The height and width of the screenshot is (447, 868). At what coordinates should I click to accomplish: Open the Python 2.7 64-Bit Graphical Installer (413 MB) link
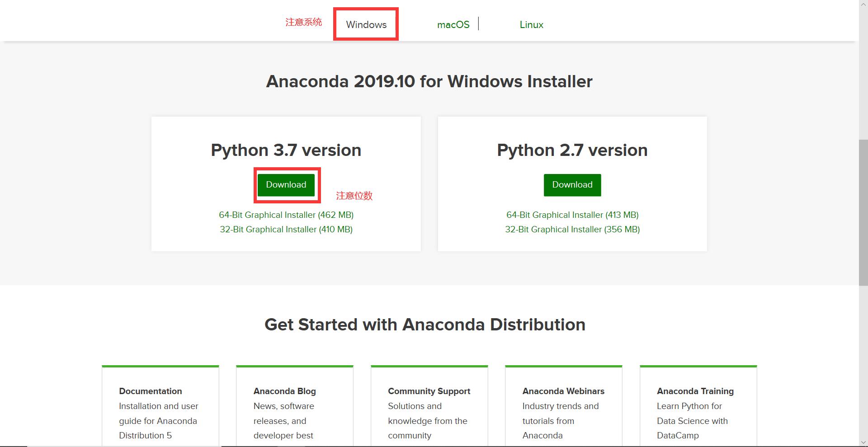tap(572, 215)
